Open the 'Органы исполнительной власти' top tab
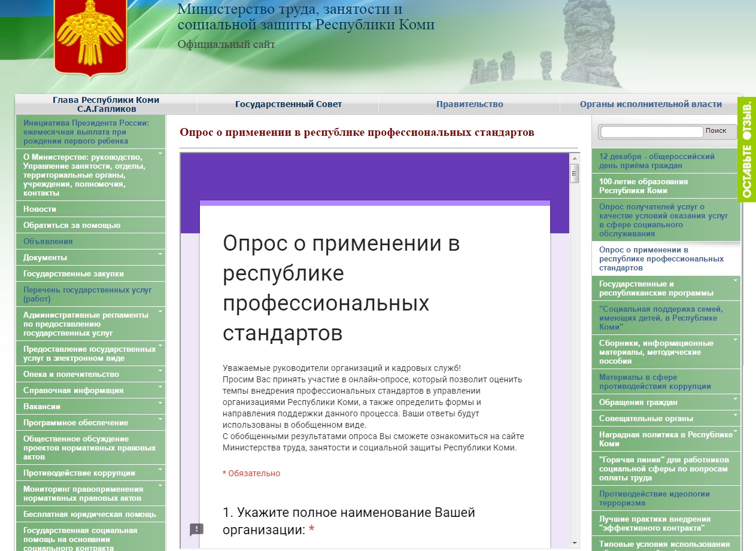This screenshot has height=551, width=756. point(651,104)
